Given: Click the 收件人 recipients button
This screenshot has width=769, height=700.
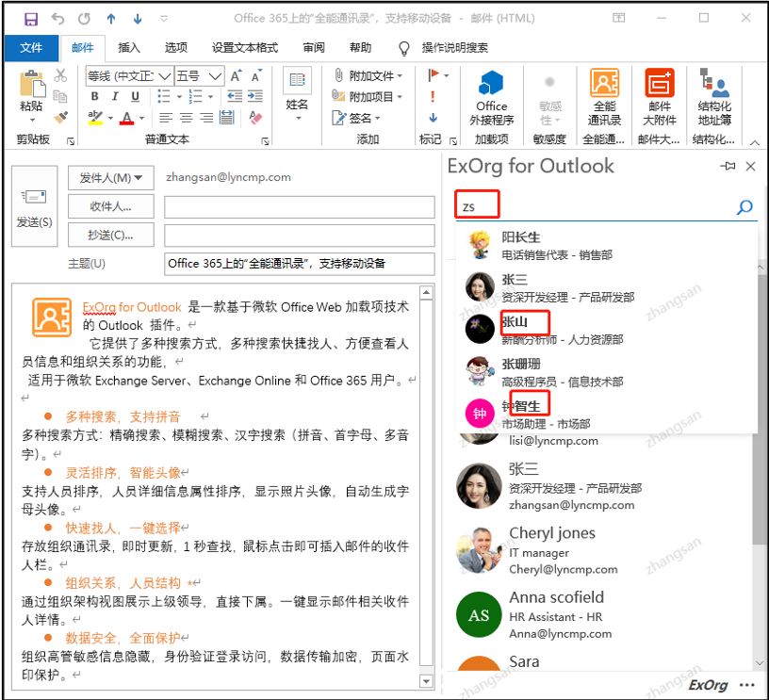Looking at the screenshot, I should (111, 206).
